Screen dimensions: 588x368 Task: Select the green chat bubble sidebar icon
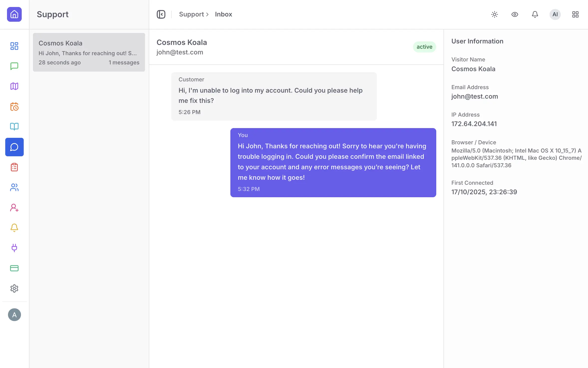click(14, 66)
